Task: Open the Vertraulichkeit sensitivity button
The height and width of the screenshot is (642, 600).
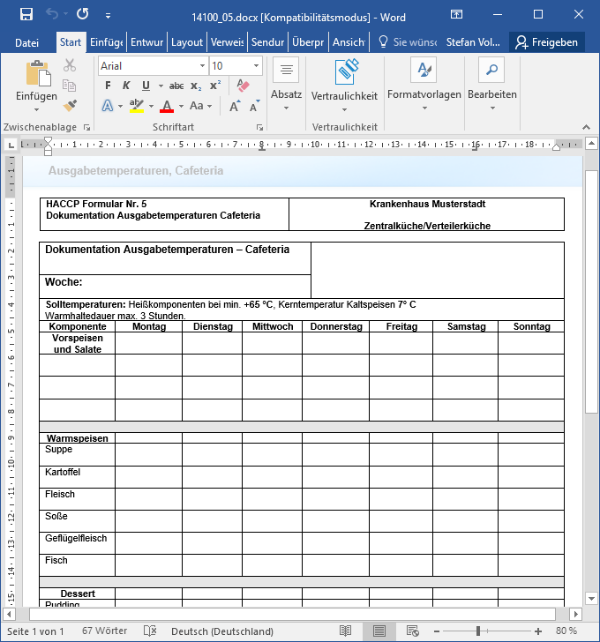Action: (x=344, y=79)
